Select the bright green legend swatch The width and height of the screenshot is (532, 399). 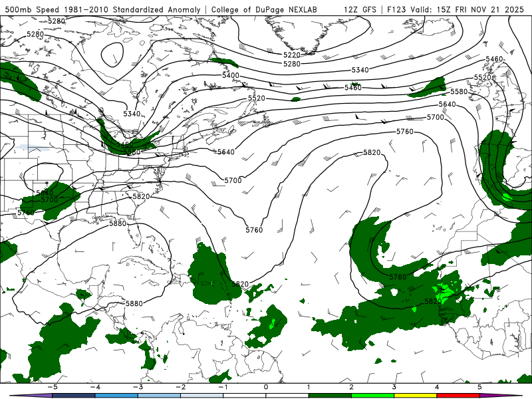(x=372, y=396)
